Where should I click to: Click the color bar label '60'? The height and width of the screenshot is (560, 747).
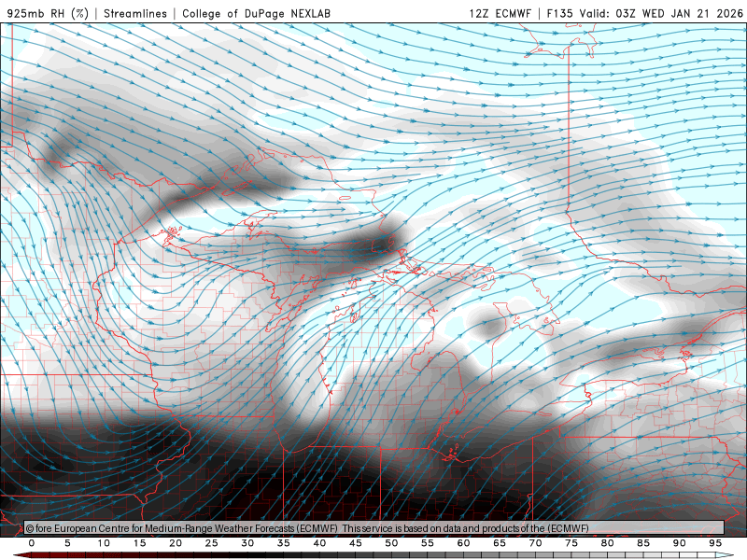tap(463, 543)
